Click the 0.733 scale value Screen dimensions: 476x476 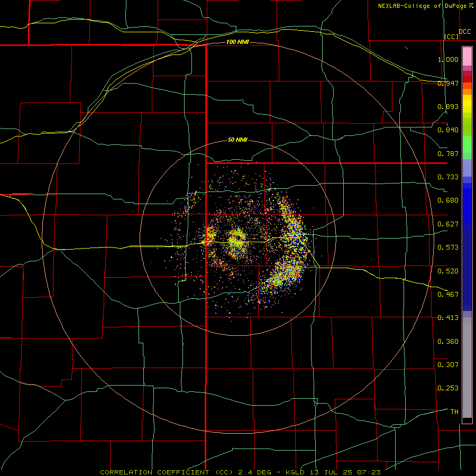[448, 177]
